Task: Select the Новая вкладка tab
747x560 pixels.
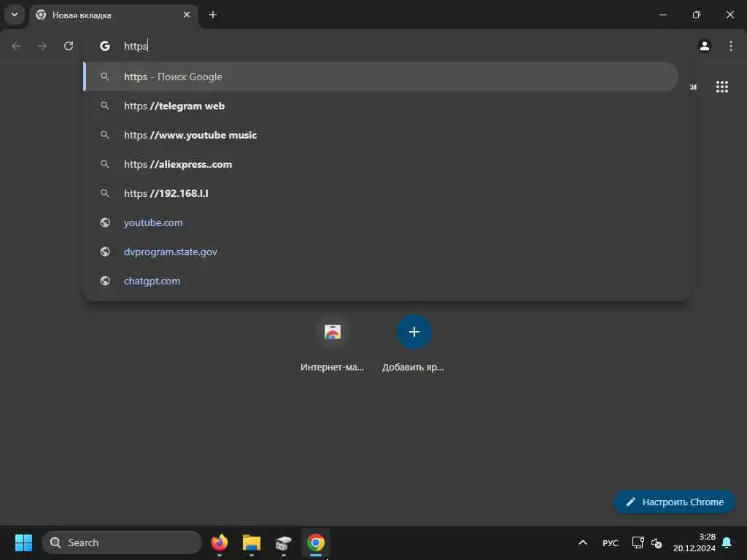Action: pyautogui.click(x=113, y=15)
